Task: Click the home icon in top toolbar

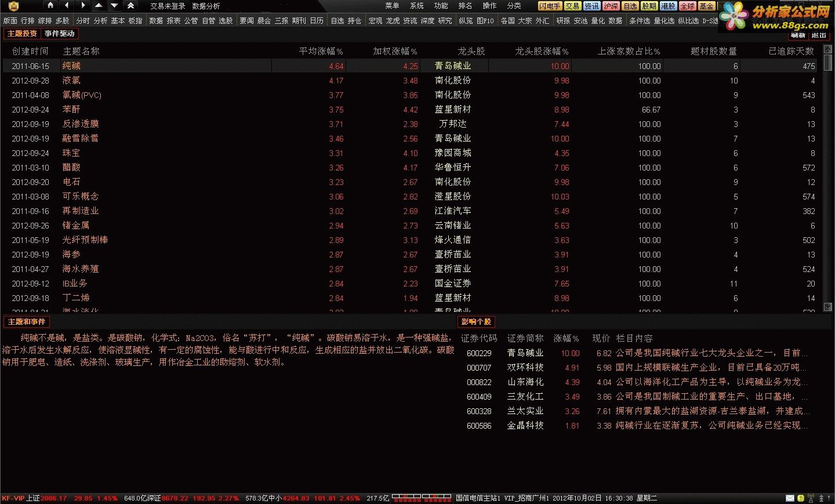Action: [50, 5]
